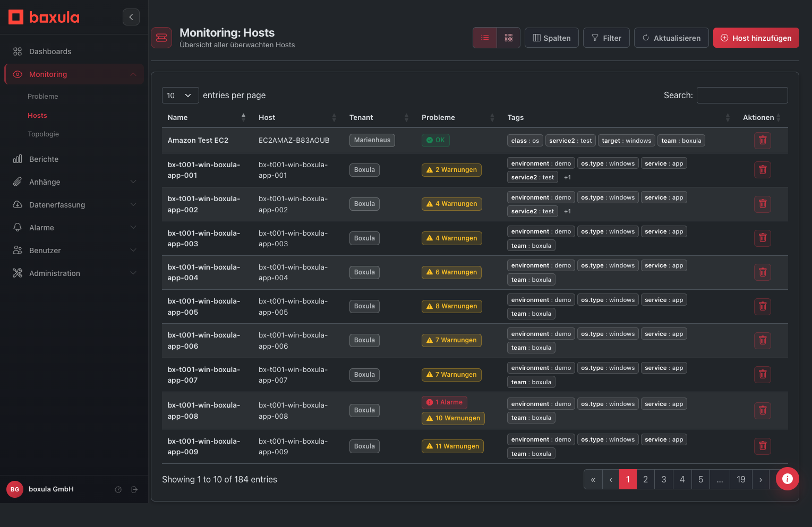Open the red info floating button
812x527 pixels.
click(x=787, y=479)
